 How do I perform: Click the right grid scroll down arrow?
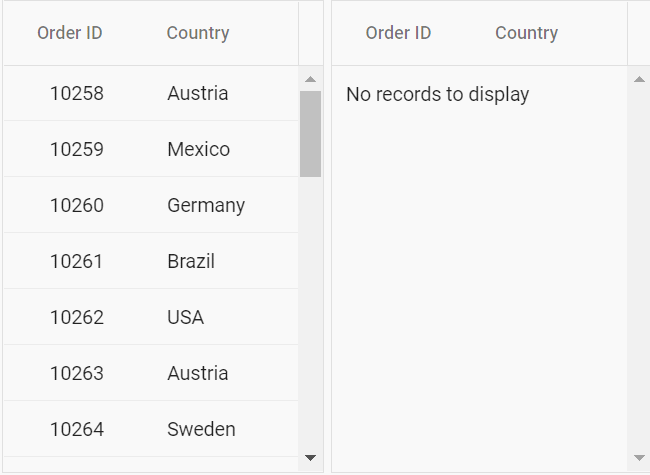(x=639, y=458)
